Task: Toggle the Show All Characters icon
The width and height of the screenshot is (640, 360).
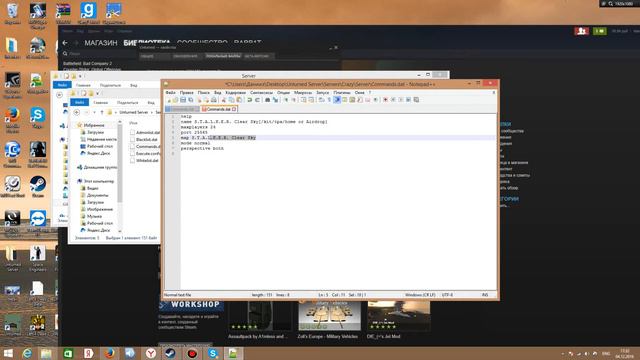Action: pos(329,100)
